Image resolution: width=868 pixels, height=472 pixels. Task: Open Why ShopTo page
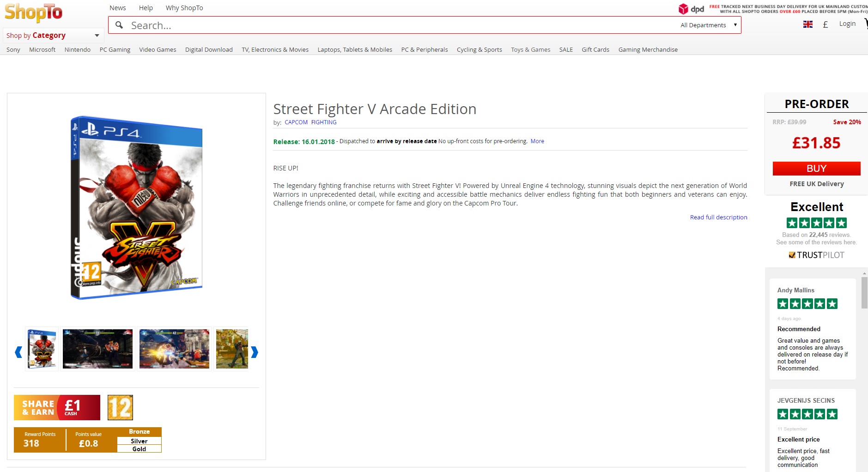[184, 8]
